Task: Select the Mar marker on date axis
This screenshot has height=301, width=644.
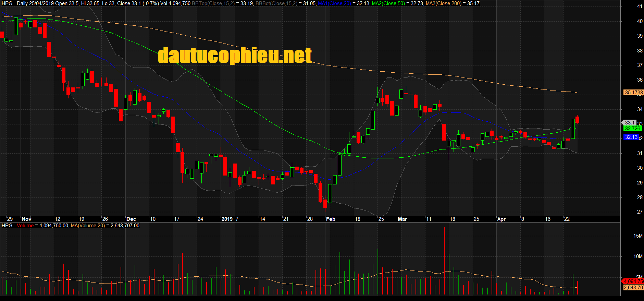Action: tap(402, 219)
